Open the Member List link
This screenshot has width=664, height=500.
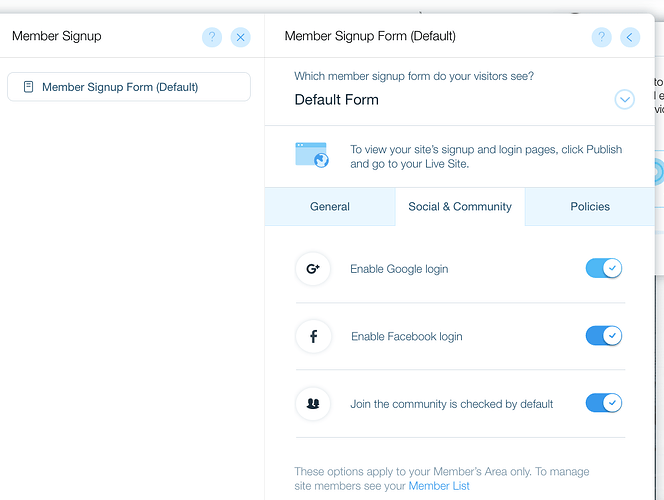tap(439, 486)
